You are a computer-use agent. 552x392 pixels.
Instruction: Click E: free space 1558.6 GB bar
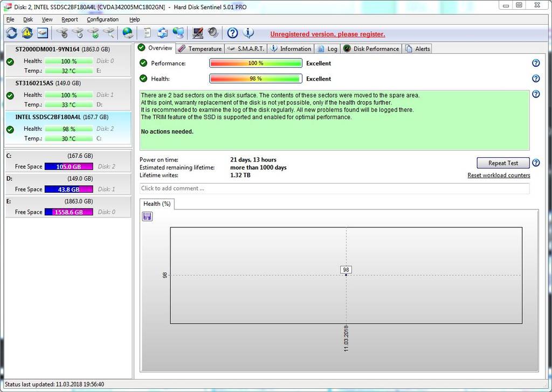pyautogui.click(x=68, y=212)
